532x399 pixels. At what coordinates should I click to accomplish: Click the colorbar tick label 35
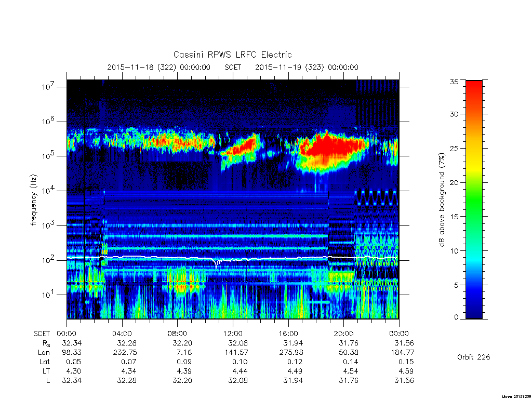click(454, 82)
